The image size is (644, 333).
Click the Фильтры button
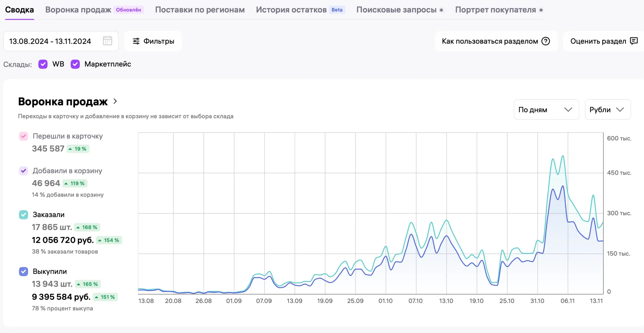[153, 41]
